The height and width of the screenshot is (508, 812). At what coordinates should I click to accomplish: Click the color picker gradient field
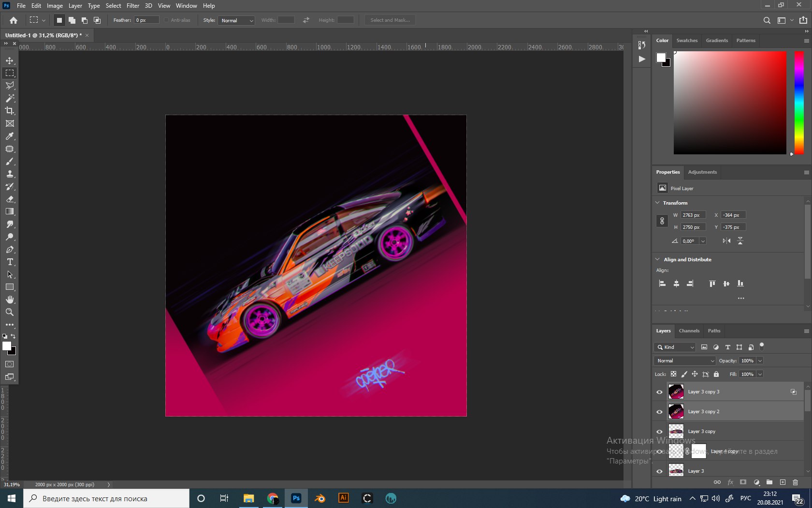(730, 103)
